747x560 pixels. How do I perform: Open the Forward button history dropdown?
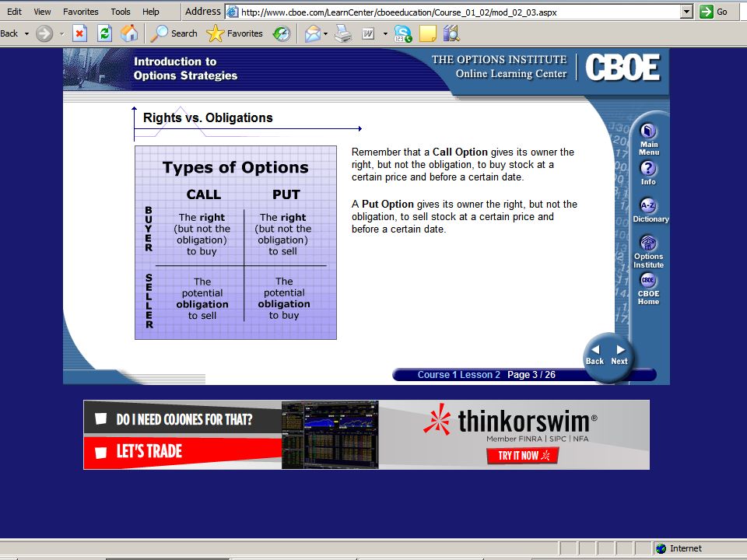(62, 33)
